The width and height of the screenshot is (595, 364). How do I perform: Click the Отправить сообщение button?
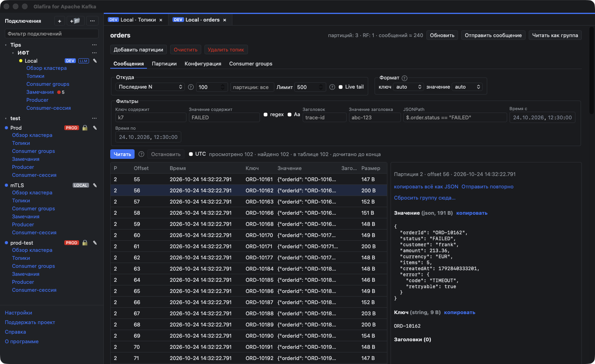pos(493,36)
